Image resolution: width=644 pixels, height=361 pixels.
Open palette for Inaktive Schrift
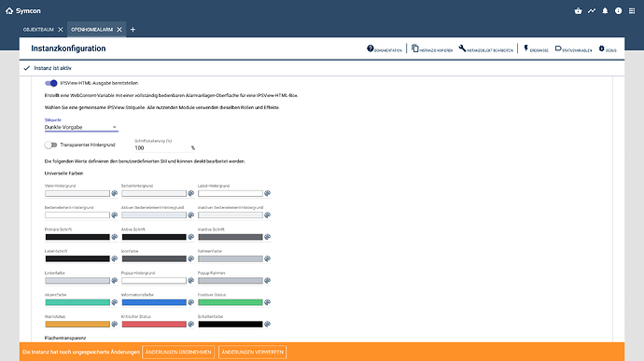[267, 237]
